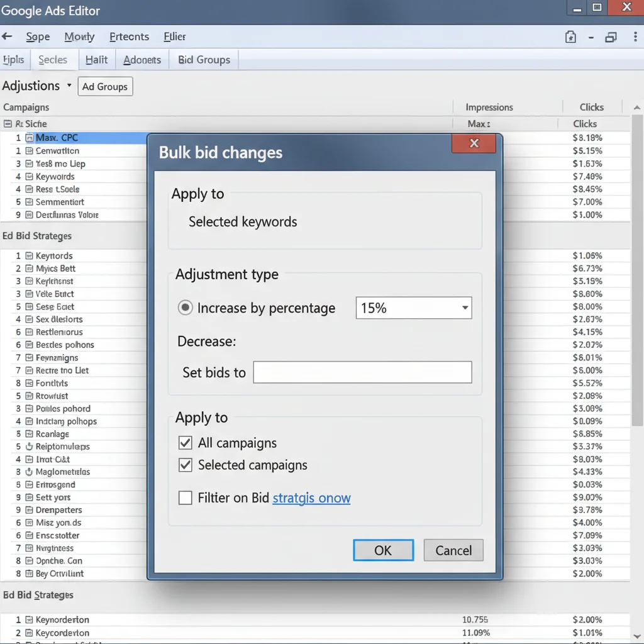Click the row icon beside Keycondevton
The height and width of the screenshot is (644, 644).
coord(29,633)
